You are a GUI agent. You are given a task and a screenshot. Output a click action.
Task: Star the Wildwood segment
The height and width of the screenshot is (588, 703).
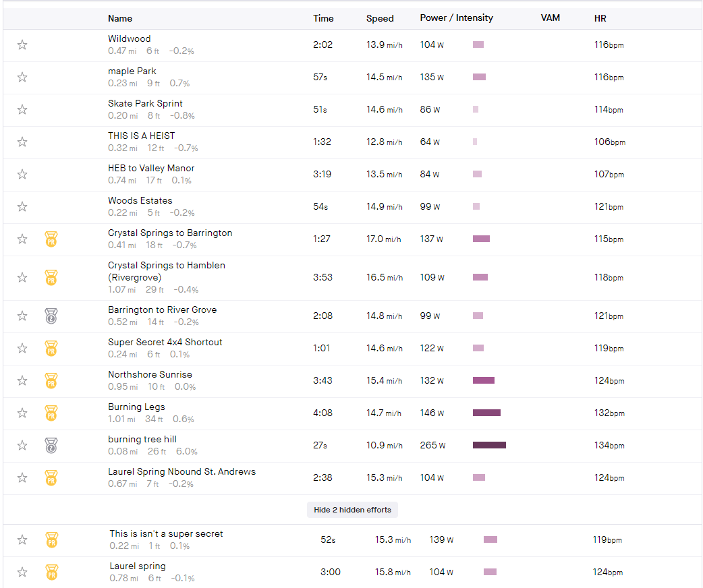coord(22,45)
